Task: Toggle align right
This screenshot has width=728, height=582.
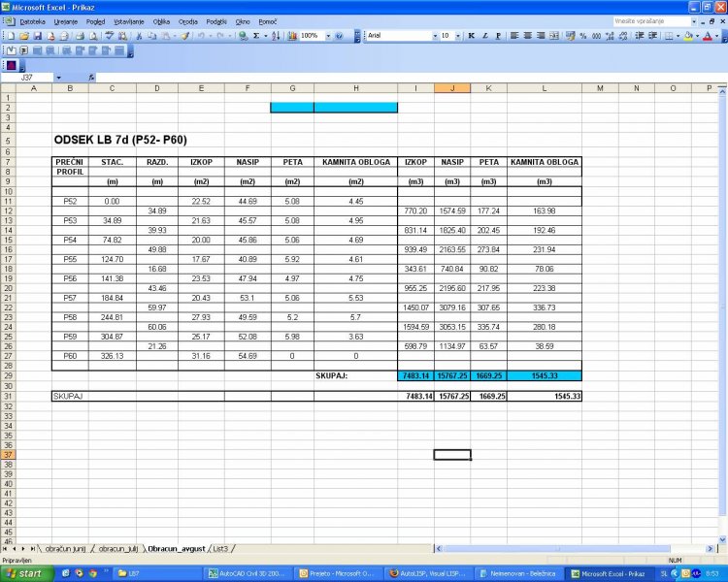Action: (x=541, y=36)
